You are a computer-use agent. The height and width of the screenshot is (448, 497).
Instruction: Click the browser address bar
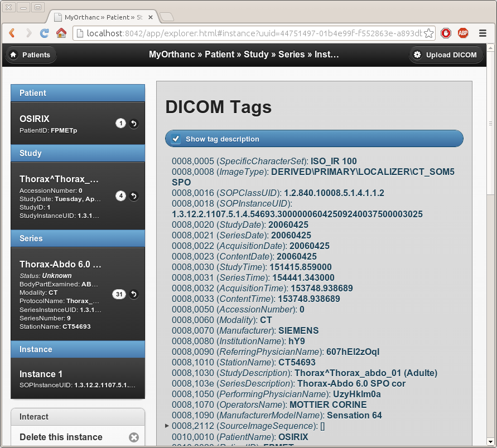coord(254,33)
